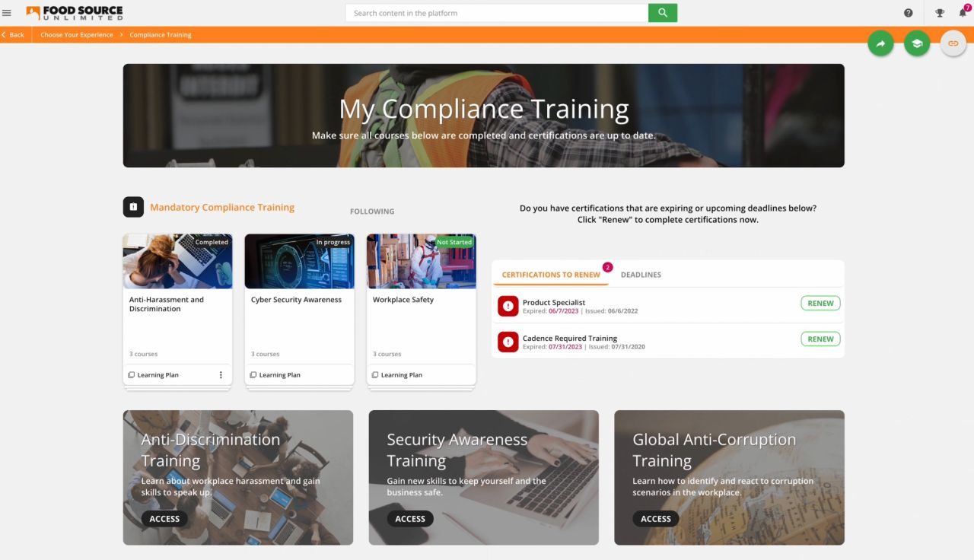Screen dimensions: 974x560
Task: Open the trophy gamification icon
Action: [x=940, y=13]
